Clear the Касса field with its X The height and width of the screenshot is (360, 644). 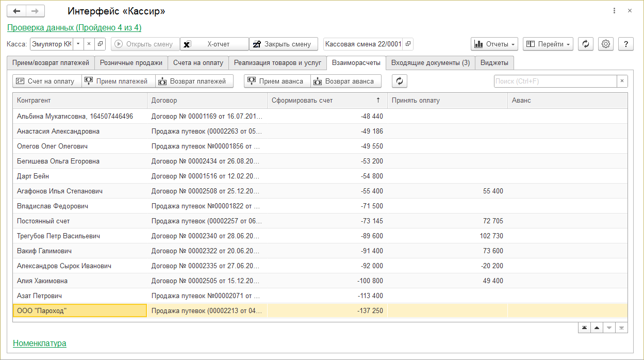(89, 44)
